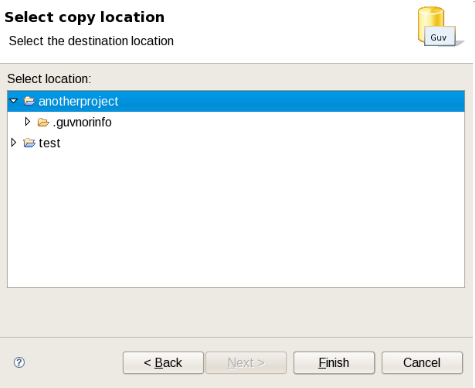
Task: Confirm copy with the Finish button
Action: tap(334, 362)
